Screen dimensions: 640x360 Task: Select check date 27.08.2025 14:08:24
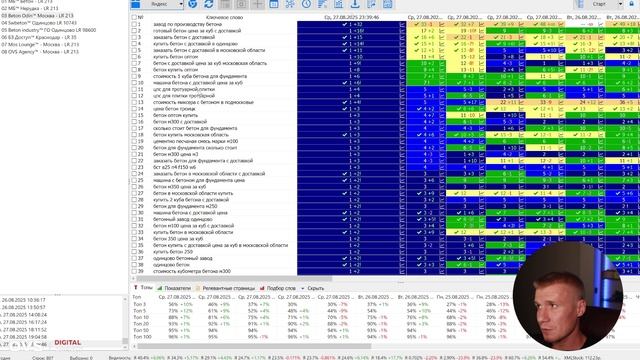click(24, 315)
